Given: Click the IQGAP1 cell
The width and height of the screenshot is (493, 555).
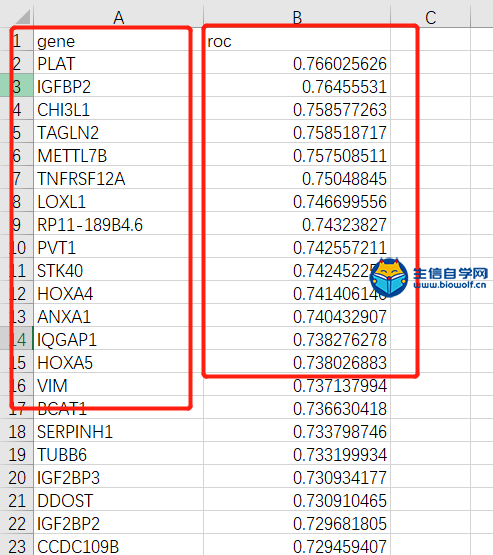Looking at the screenshot, I should tap(119, 339).
